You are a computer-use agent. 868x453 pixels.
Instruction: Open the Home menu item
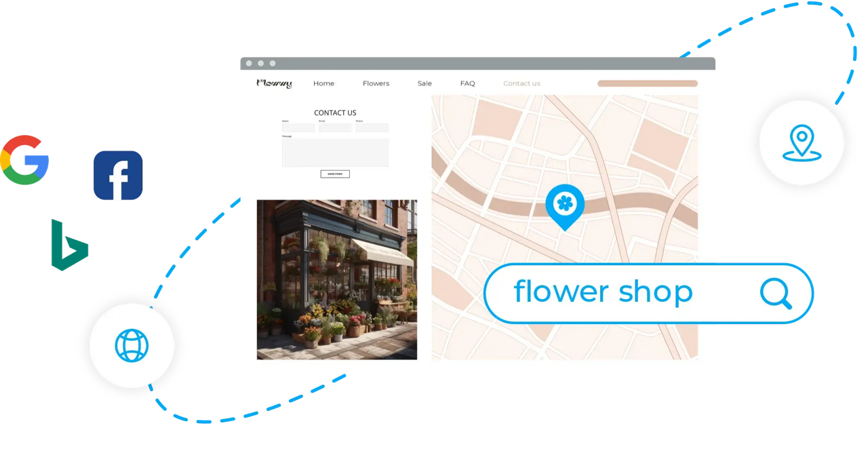(323, 83)
